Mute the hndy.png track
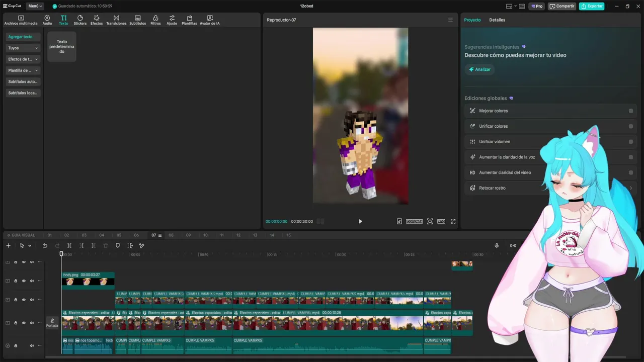 [x=32, y=281]
